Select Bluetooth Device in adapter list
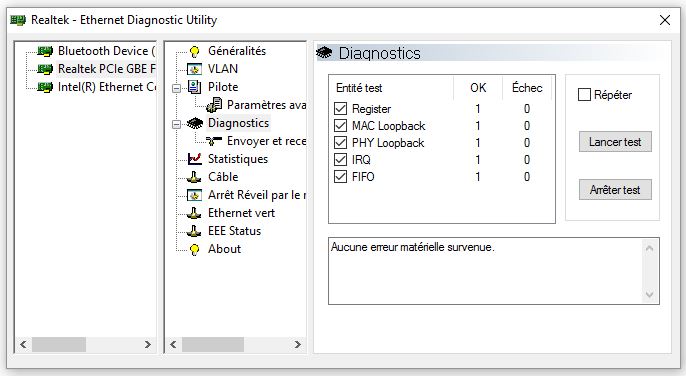The image size is (686, 376). coord(106,51)
